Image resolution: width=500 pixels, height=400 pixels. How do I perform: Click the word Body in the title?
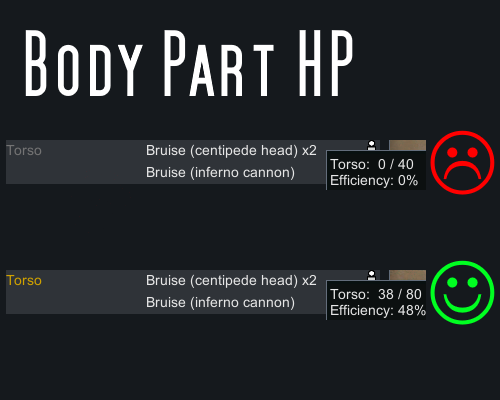click(x=84, y=63)
